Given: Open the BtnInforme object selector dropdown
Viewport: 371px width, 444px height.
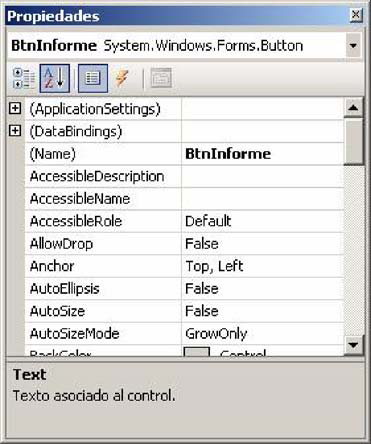Looking at the screenshot, I should (353, 45).
